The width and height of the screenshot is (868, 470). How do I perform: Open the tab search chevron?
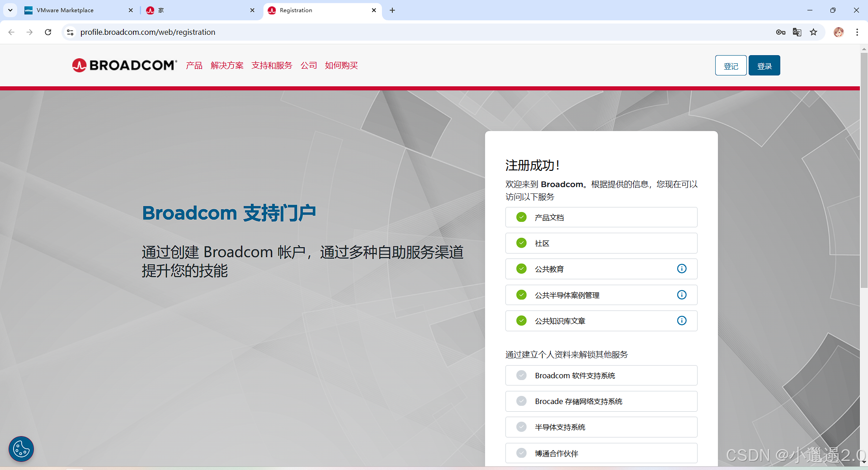[9, 10]
